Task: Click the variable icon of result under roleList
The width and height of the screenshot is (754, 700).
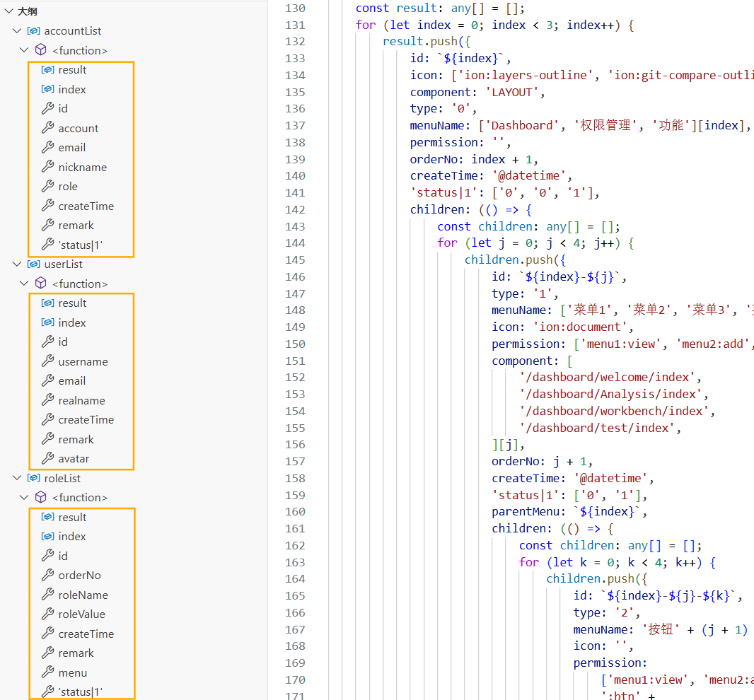Action: pos(47,517)
